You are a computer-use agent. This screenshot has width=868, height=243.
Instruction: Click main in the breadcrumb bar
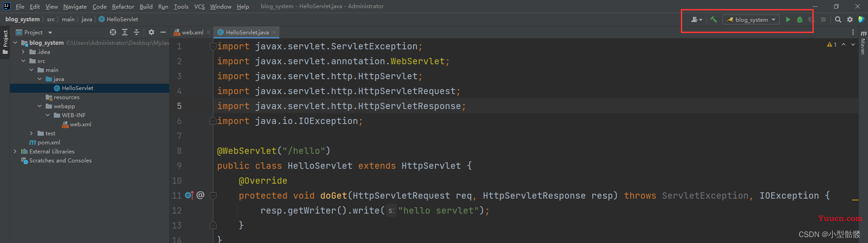[x=68, y=19]
